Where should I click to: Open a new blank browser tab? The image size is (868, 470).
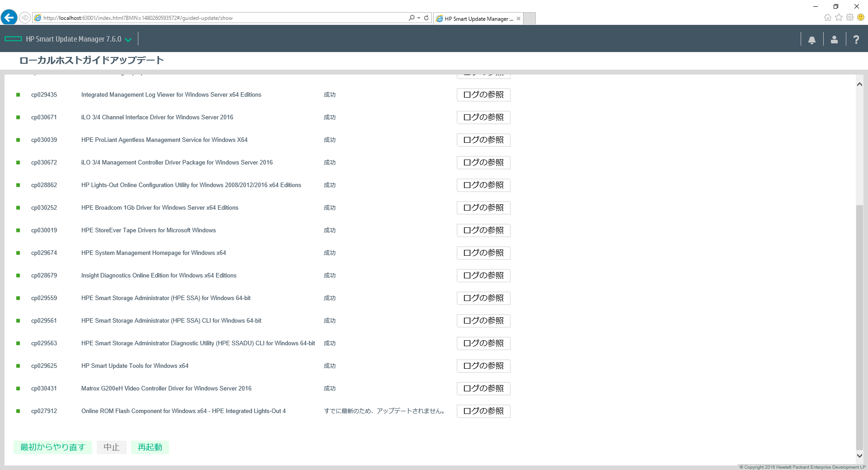click(x=529, y=19)
